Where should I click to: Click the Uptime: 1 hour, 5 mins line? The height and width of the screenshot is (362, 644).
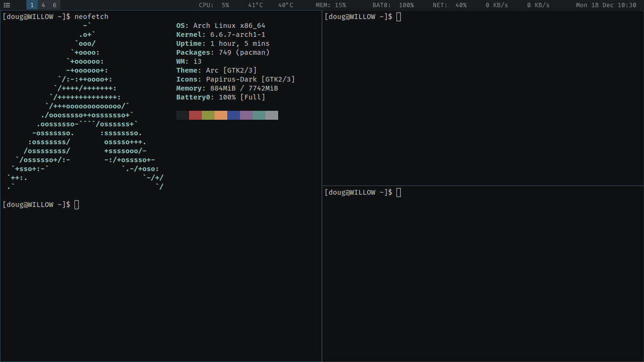click(223, 44)
